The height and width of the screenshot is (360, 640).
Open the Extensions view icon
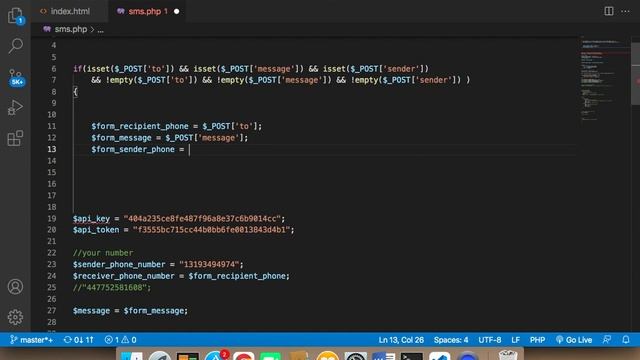(x=16, y=138)
